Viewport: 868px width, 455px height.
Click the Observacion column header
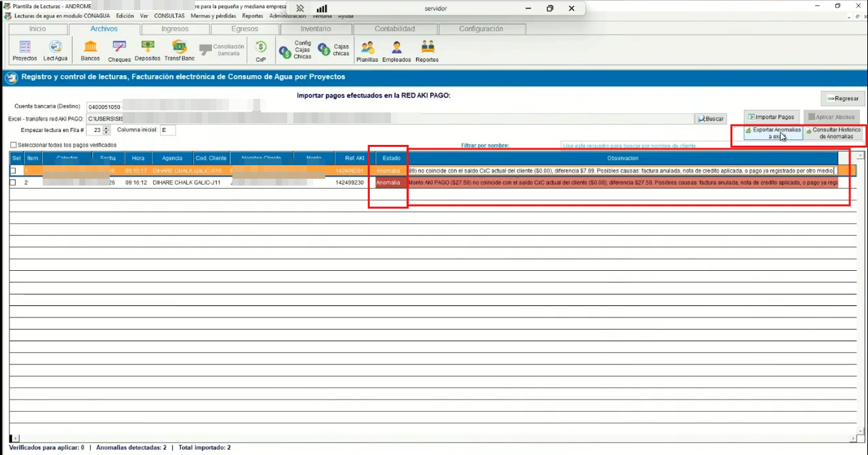tap(623, 158)
